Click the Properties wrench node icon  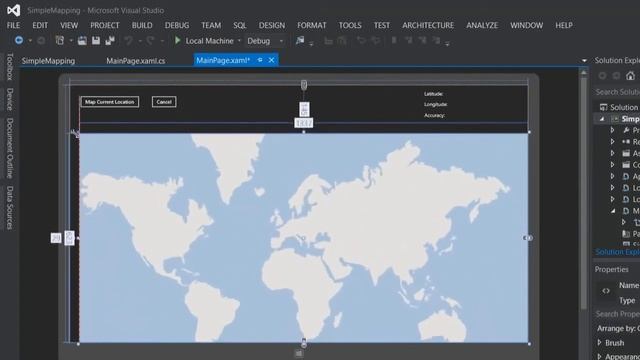pos(626,130)
